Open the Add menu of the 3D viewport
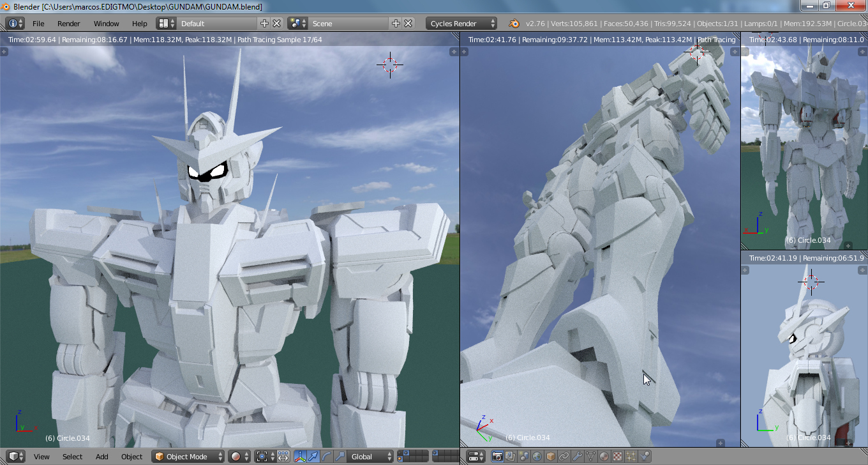Image resolution: width=868 pixels, height=465 pixels. point(102,457)
